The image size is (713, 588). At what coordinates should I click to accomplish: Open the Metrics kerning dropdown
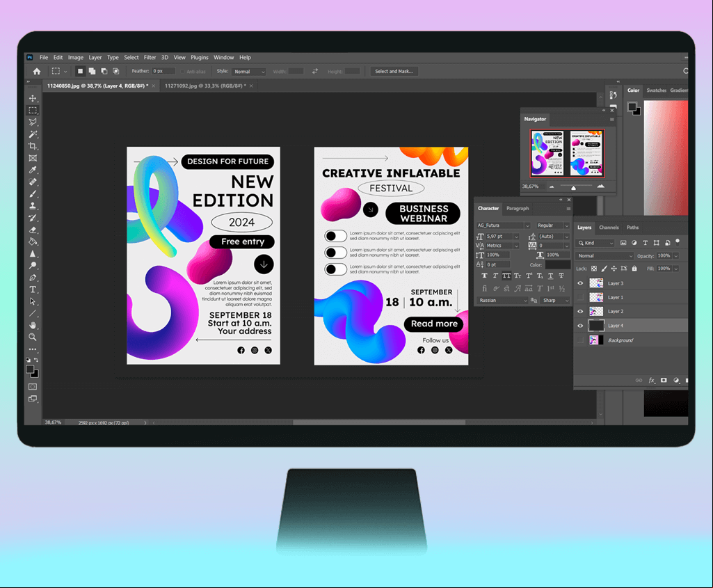(x=516, y=246)
